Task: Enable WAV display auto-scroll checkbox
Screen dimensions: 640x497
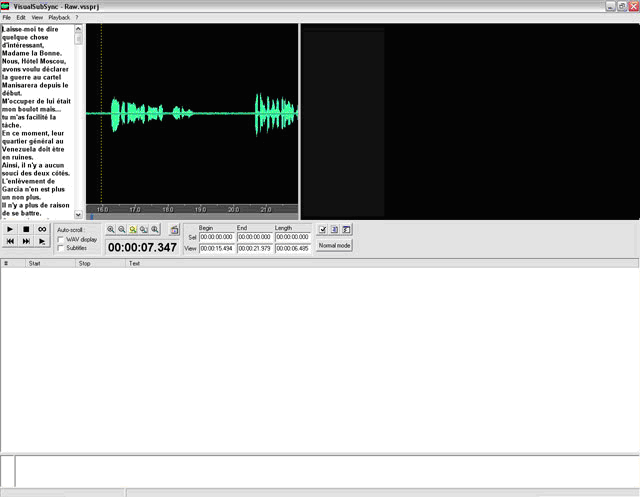Action: (x=61, y=240)
